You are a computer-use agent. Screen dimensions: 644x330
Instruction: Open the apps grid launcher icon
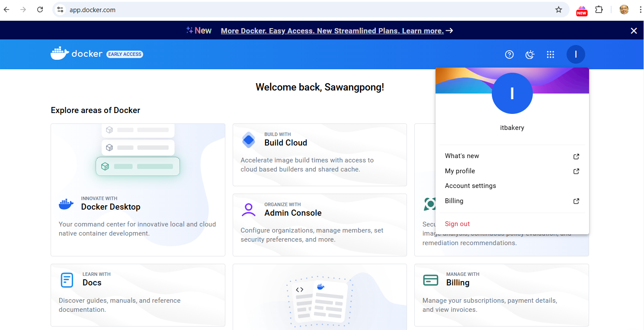tap(550, 55)
